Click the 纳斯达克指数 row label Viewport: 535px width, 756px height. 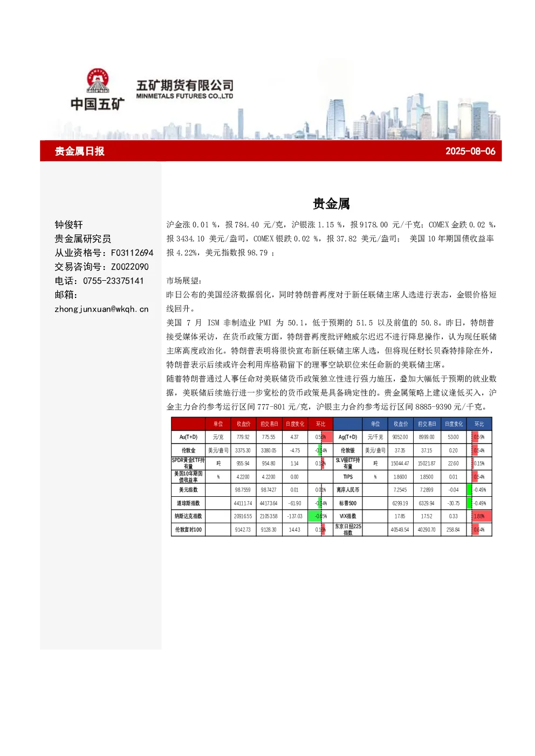[188, 516]
